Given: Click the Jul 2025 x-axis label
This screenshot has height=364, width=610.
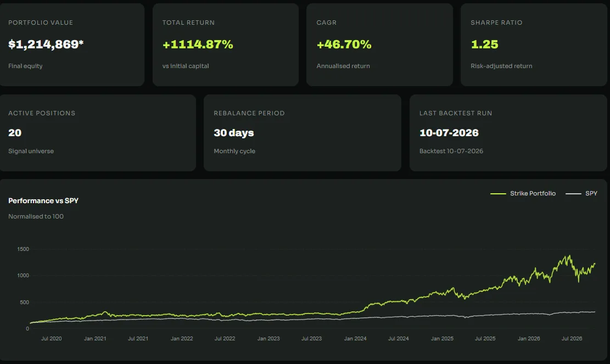Looking at the screenshot, I should 485,338.
